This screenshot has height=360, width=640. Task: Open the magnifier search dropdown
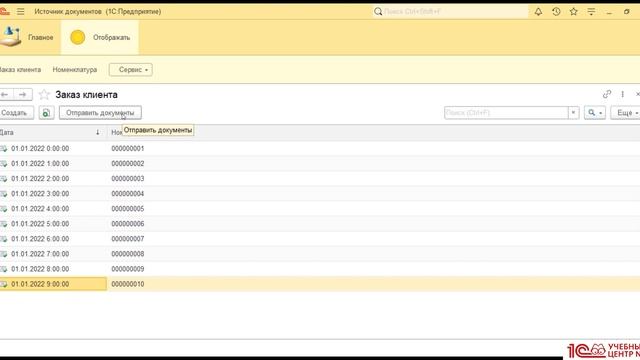point(595,113)
